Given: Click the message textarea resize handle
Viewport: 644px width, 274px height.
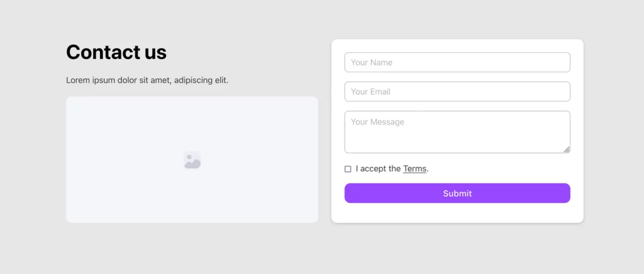Looking at the screenshot, I should coord(567,149).
